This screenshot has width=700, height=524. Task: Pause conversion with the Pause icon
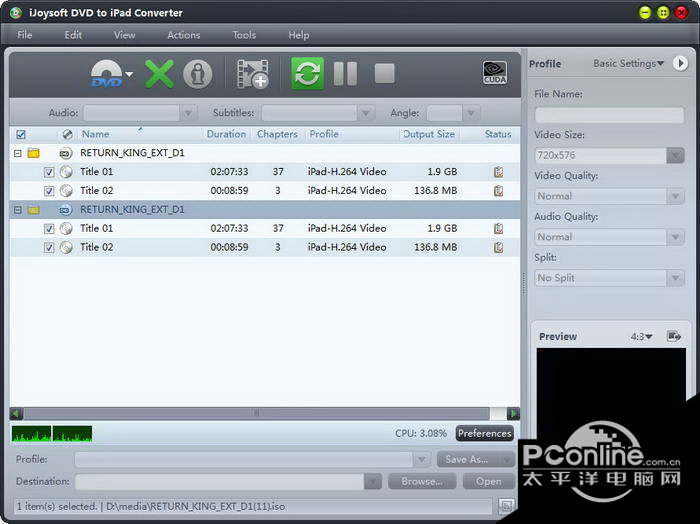click(345, 74)
